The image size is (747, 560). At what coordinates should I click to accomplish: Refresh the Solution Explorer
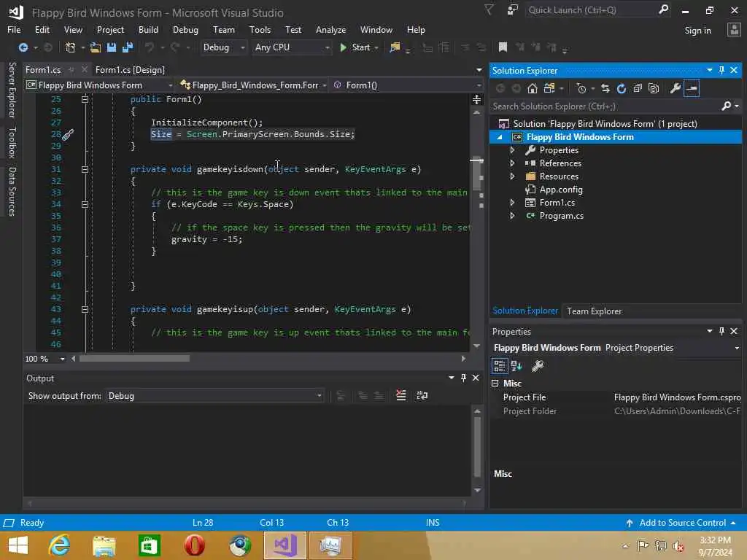[x=622, y=88]
